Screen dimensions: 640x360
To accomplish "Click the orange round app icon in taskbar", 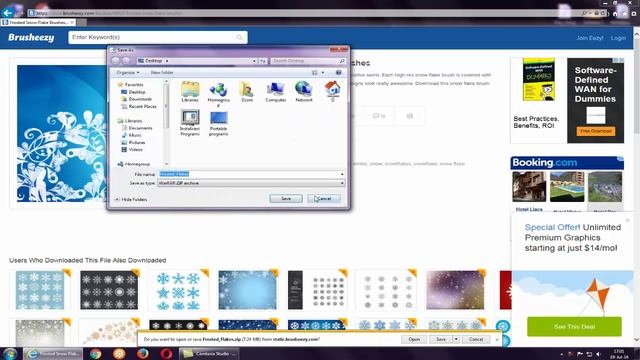I will tap(119, 353).
